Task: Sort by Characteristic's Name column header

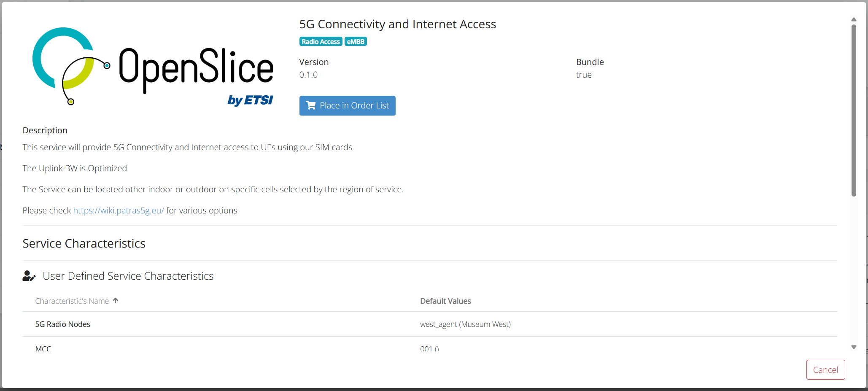Action: 72,301
